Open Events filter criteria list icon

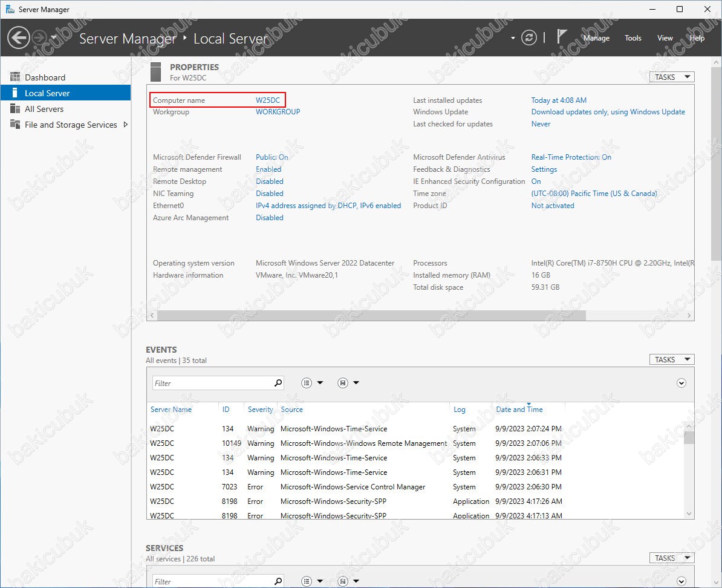click(307, 383)
